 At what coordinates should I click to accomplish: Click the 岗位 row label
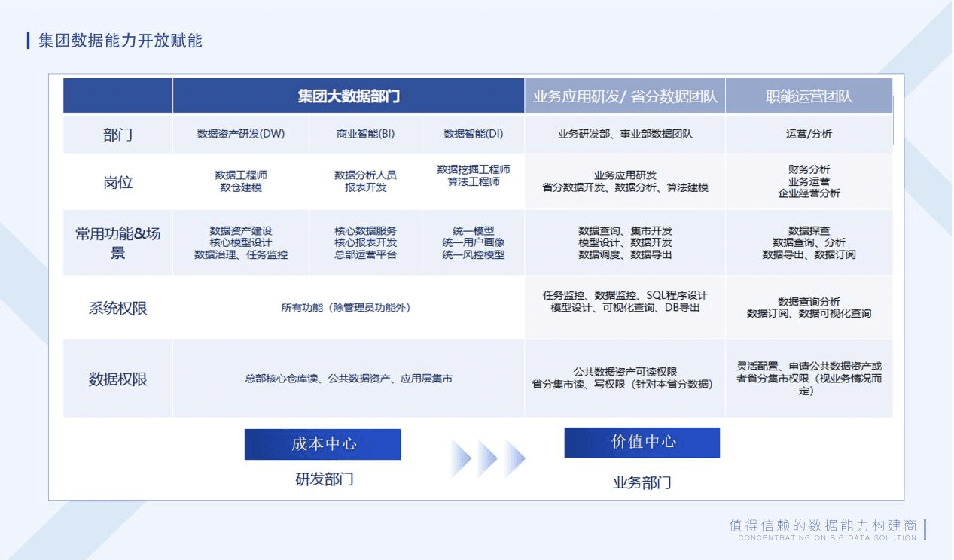click(x=118, y=182)
